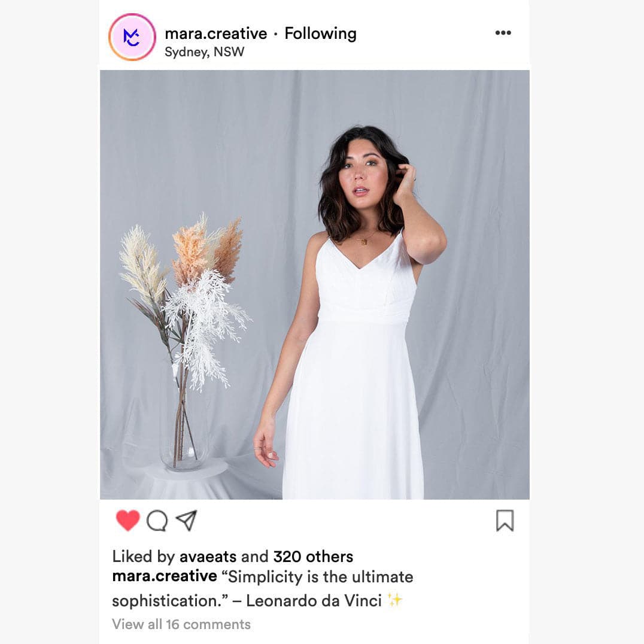
Task: Toggle the Following status
Action: [x=320, y=34]
